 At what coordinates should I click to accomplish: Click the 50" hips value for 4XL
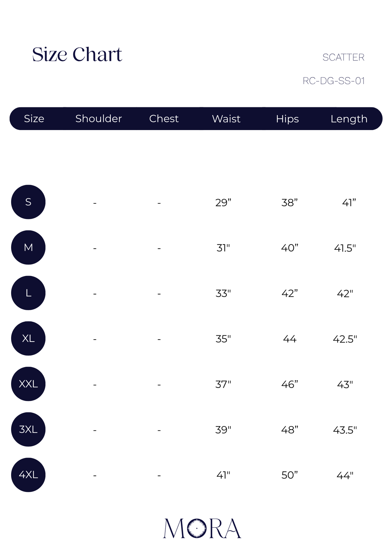point(290,475)
